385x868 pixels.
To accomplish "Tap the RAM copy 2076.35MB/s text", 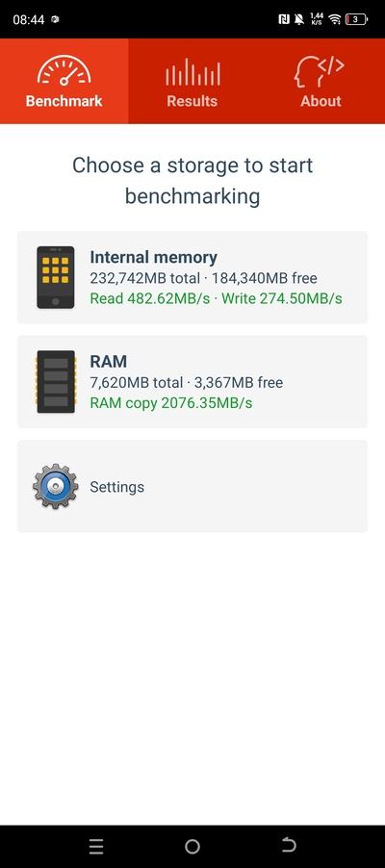I will (171, 403).
